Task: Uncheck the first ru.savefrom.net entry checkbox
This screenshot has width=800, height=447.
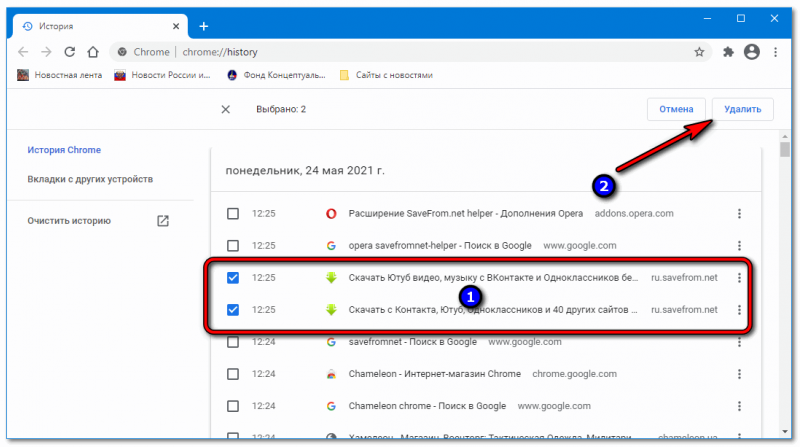Action: [233, 278]
